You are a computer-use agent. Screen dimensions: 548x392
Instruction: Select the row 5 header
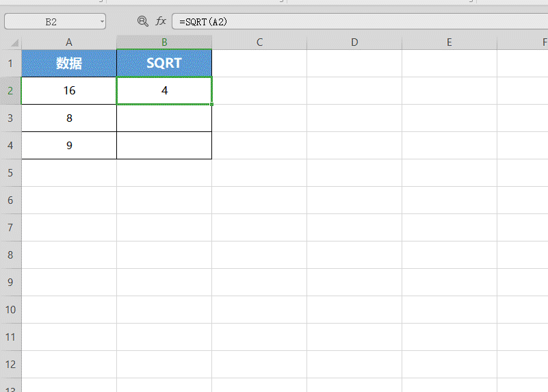[x=10, y=173]
